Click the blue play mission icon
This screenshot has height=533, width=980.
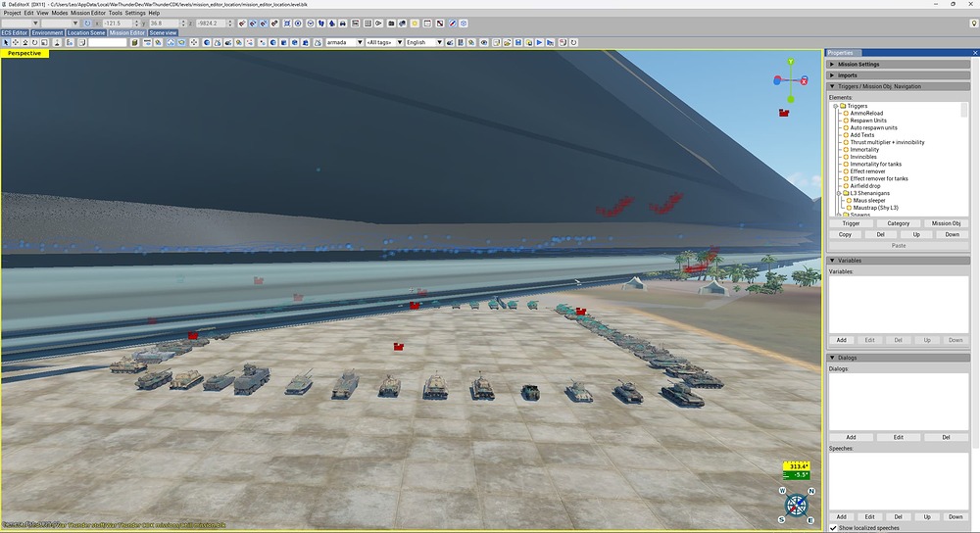[x=539, y=42]
